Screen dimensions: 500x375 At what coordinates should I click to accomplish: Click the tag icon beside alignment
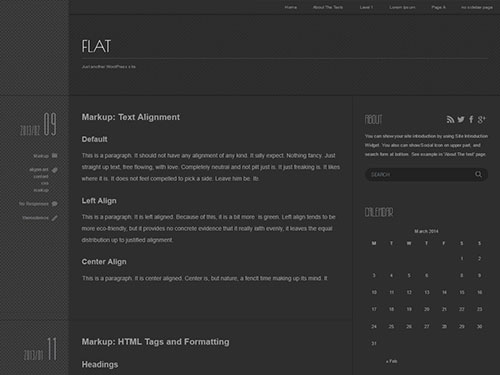(55, 170)
